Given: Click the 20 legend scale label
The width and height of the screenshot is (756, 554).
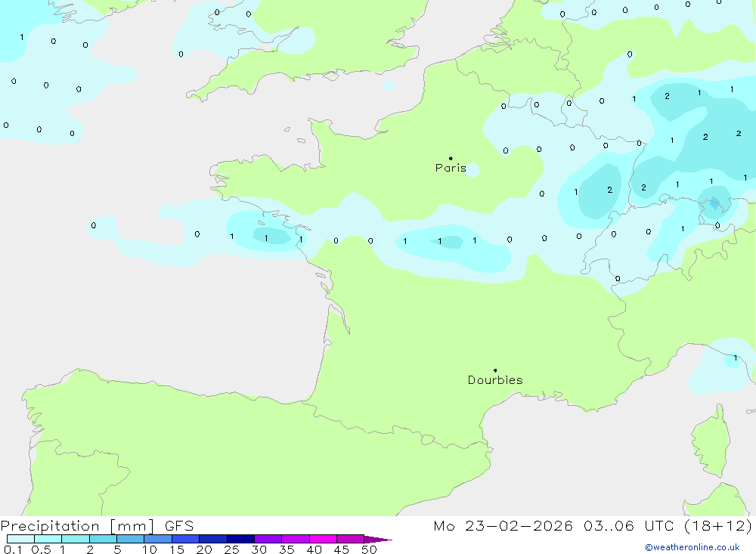Looking at the screenshot, I should coord(204,549).
